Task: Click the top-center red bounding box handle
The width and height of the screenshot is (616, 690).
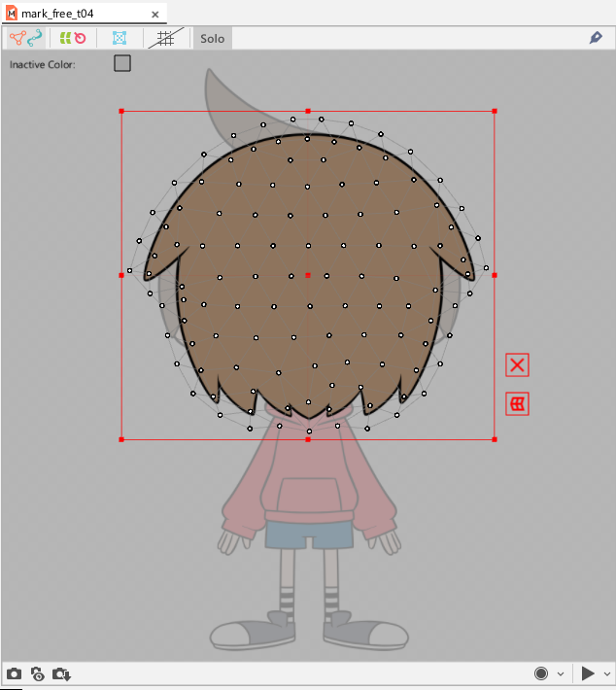Action: click(x=308, y=112)
